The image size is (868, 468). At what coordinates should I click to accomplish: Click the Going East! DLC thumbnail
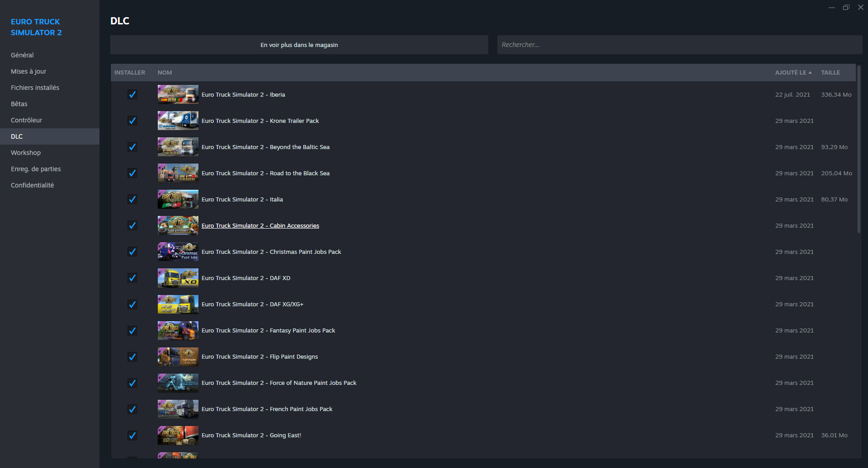point(178,435)
